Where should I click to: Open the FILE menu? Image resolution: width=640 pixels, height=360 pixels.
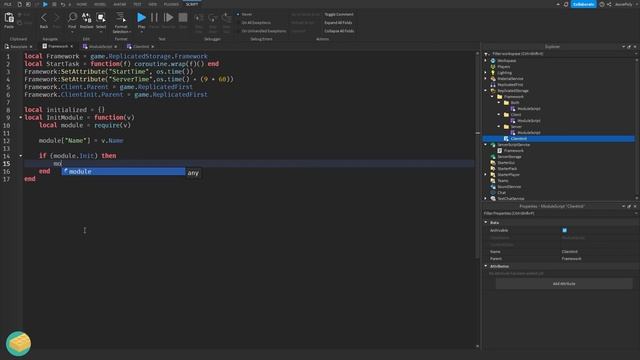click(x=8, y=4)
